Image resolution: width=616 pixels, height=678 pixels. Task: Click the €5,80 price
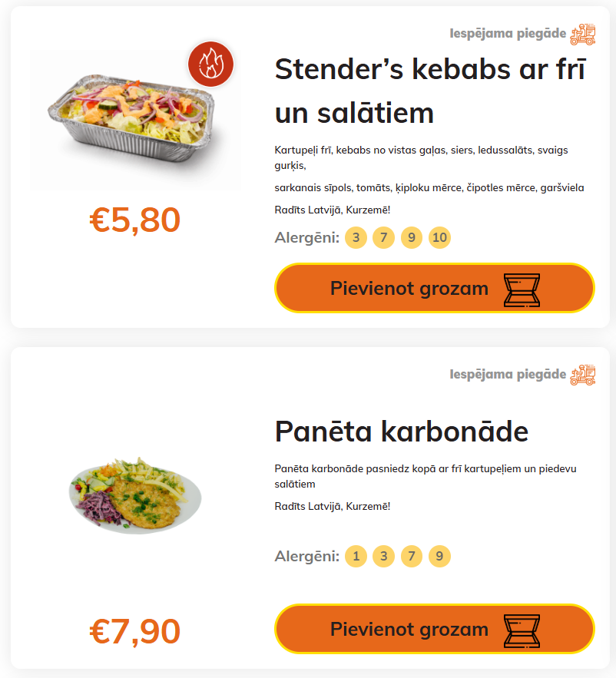135,220
